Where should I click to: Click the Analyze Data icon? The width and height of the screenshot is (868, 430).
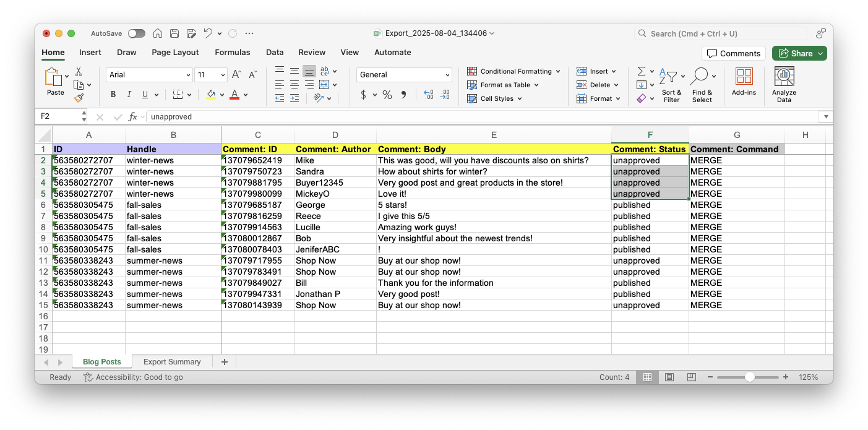click(784, 77)
